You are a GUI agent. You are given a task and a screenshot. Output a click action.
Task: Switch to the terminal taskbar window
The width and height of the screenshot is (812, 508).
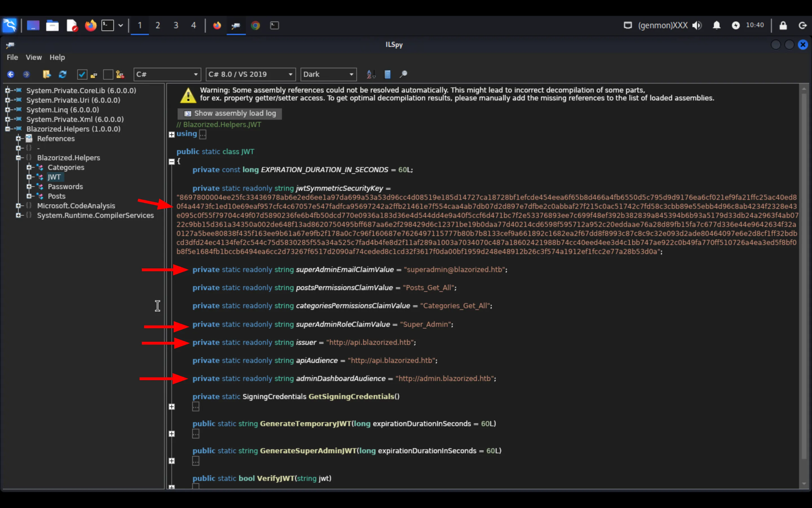(274, 25)
